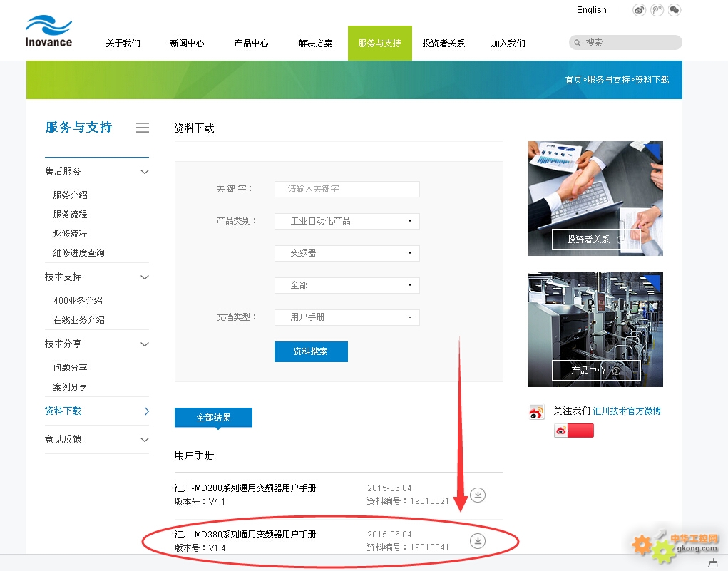
Task: Open the WeChat header icon
Action: click(x=674, y=10)
